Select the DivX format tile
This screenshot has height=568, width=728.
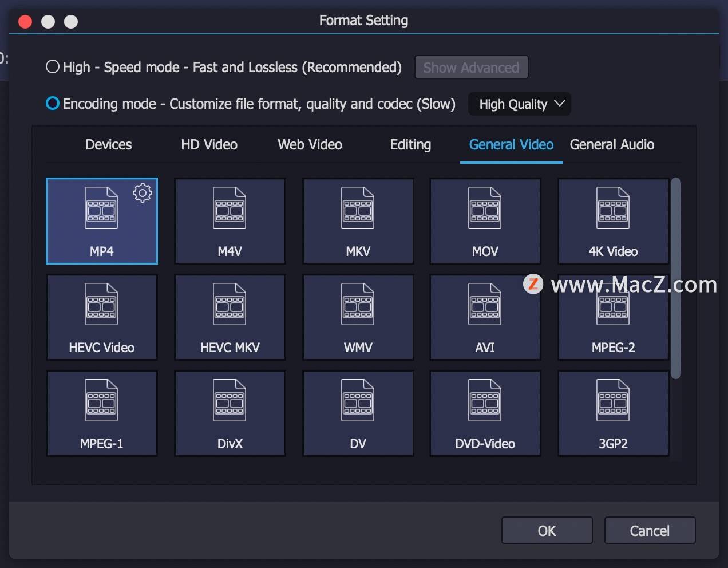pyautogui.click(x=230, y=413)
